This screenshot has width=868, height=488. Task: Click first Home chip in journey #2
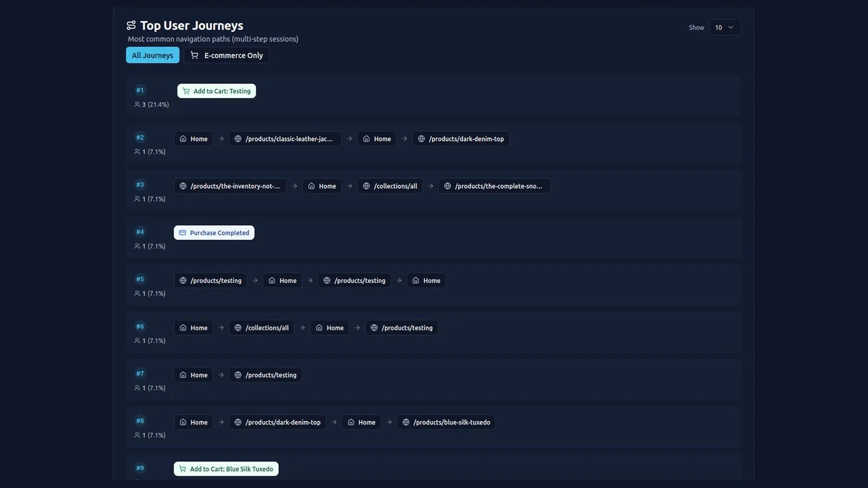pyautogui.click(x=194, y=139)
